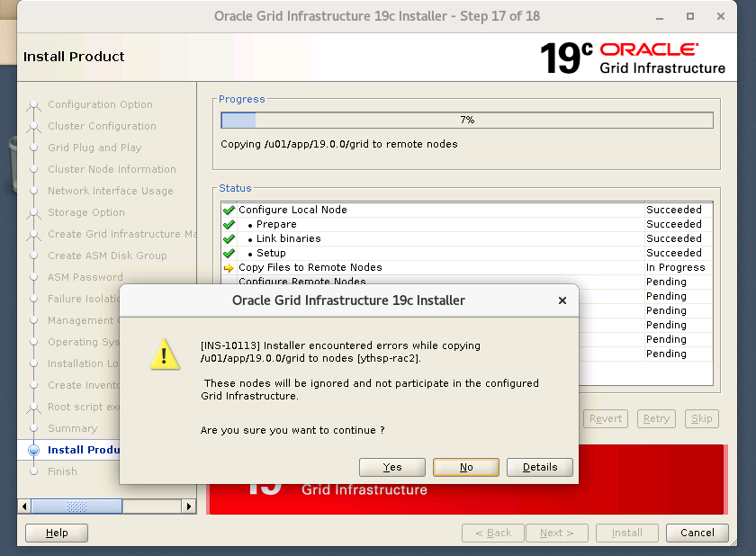Click the green checkmark next to Prepare
756x556 pixels.
[229, 225]
